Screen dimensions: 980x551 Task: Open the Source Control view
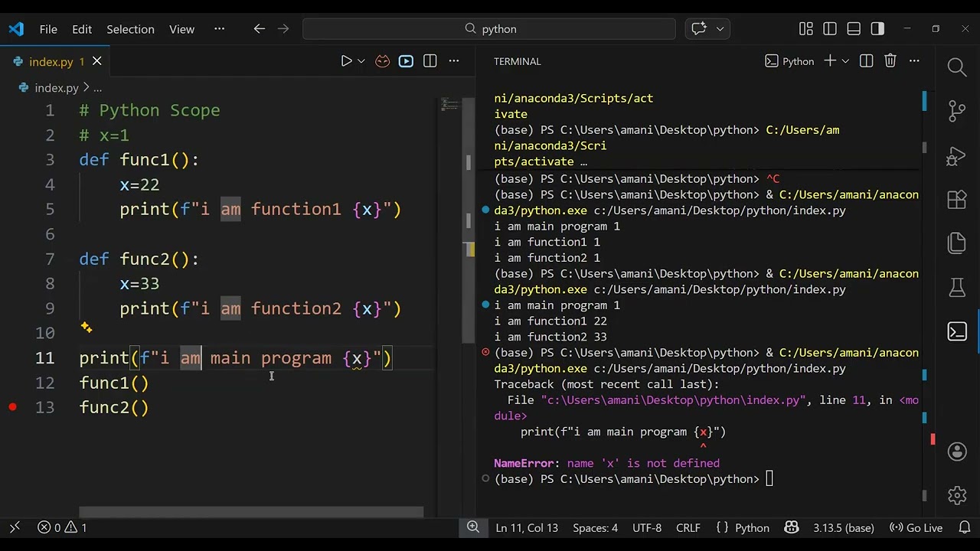click(957, 111)
